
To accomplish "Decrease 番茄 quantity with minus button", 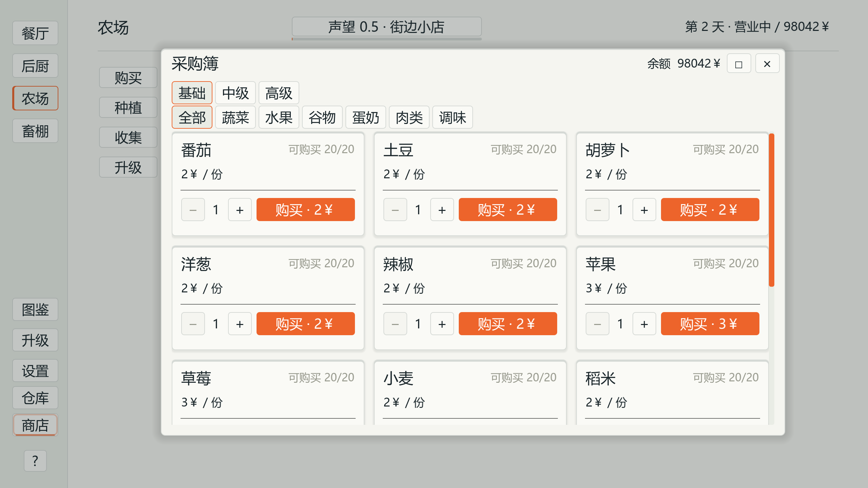I will (193, 210).
